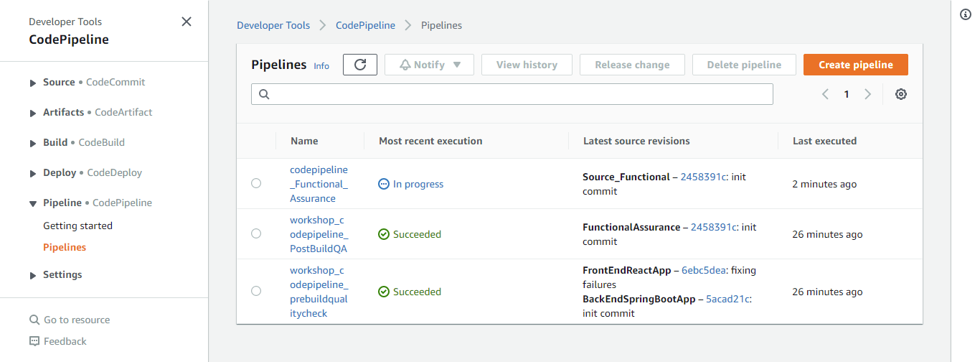
Task: Click the Succeeded checkmark for workshop_codepipeline_PostBuildQA
Action: point(384,234)
